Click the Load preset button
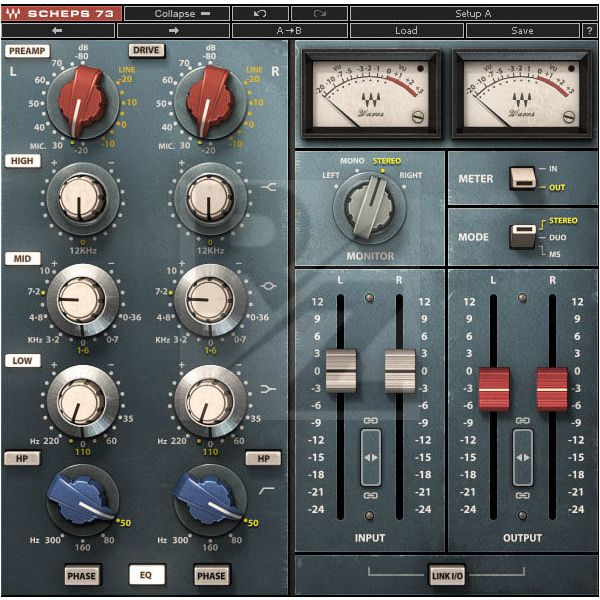600x600 pixels. coord(406,30)
